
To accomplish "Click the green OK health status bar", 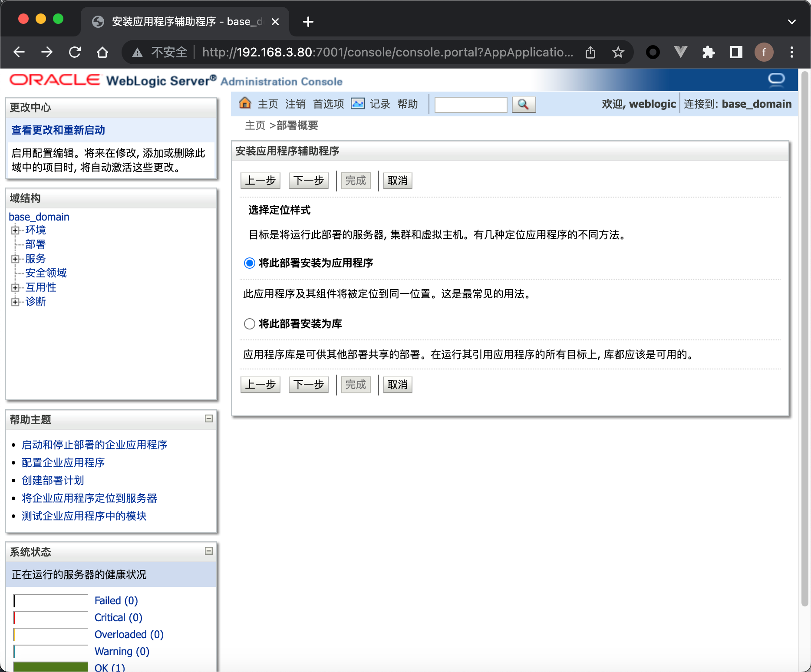I will click(50, 667).
